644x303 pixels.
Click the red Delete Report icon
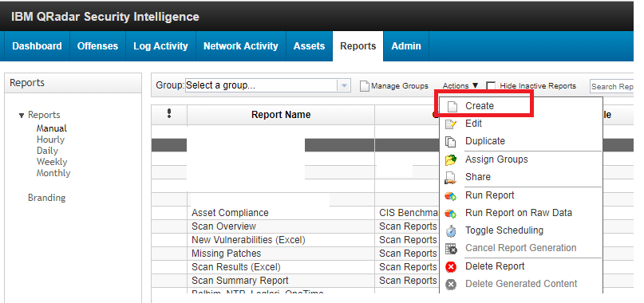[x=451, y=267]
